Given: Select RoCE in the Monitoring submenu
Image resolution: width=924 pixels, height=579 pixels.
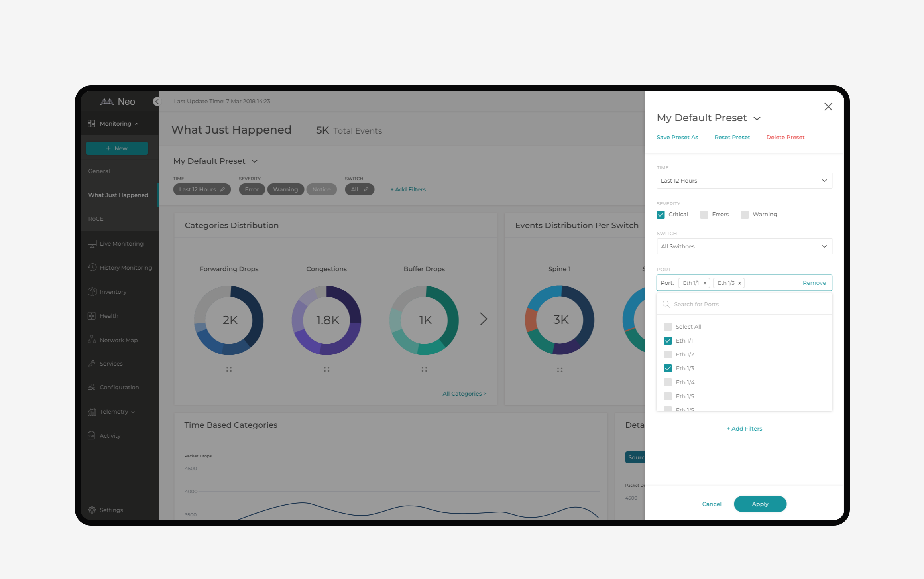Looking at the screenshot, I should coord(96,219).
